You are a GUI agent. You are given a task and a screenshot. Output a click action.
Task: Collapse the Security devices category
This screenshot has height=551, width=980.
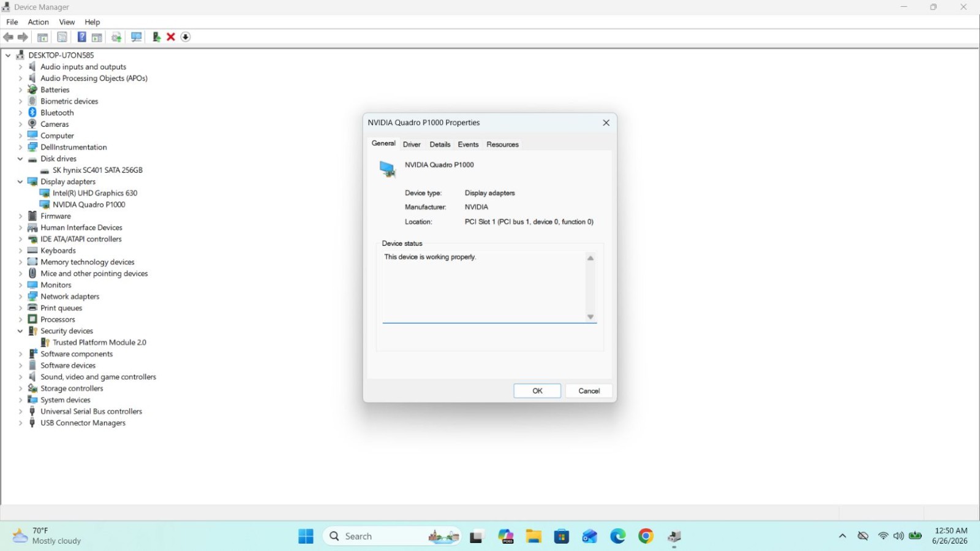tap(20, 331)
